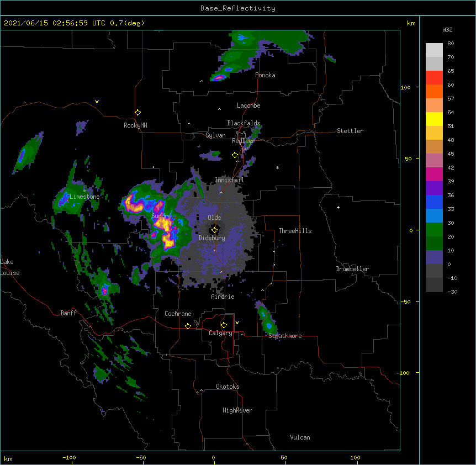Click the Didsbury town label
This screenshot has height=465, width=476.
pos(212,238)
